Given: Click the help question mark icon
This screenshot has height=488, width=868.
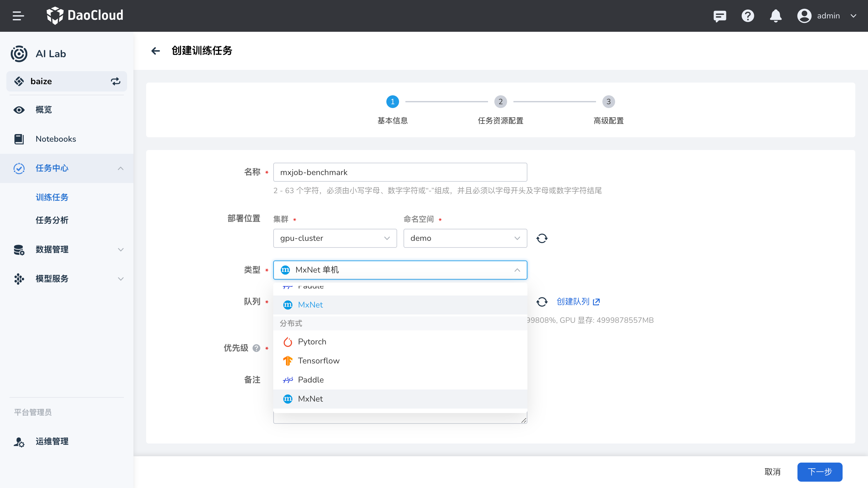Looking at the screenshot, I should click(x=748, y=16).
